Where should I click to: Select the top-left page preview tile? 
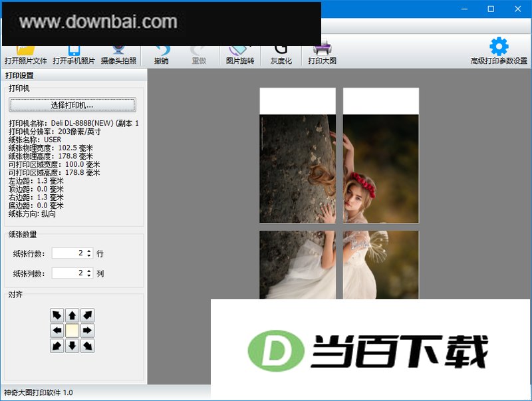click(x=297, y=156)
